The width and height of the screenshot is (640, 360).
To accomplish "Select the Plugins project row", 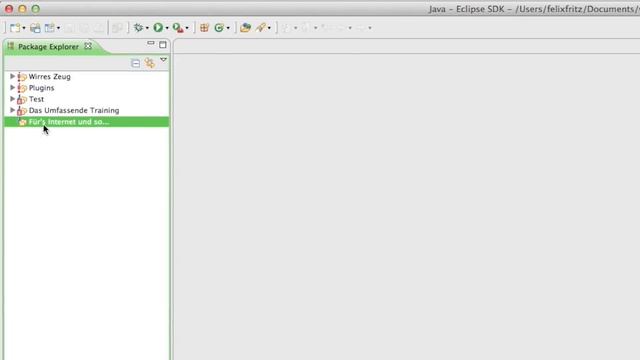I will coord(87,88).
